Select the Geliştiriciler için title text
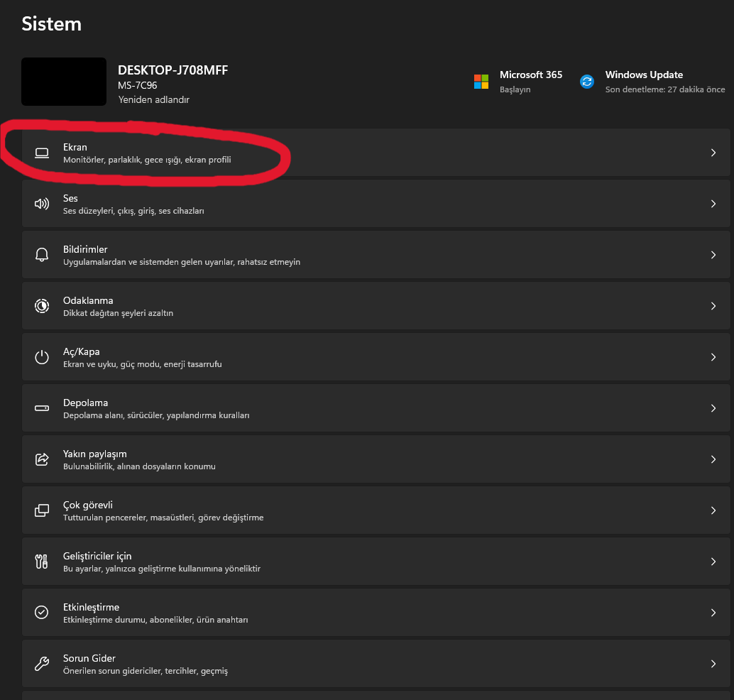 [x=97, y=557]
